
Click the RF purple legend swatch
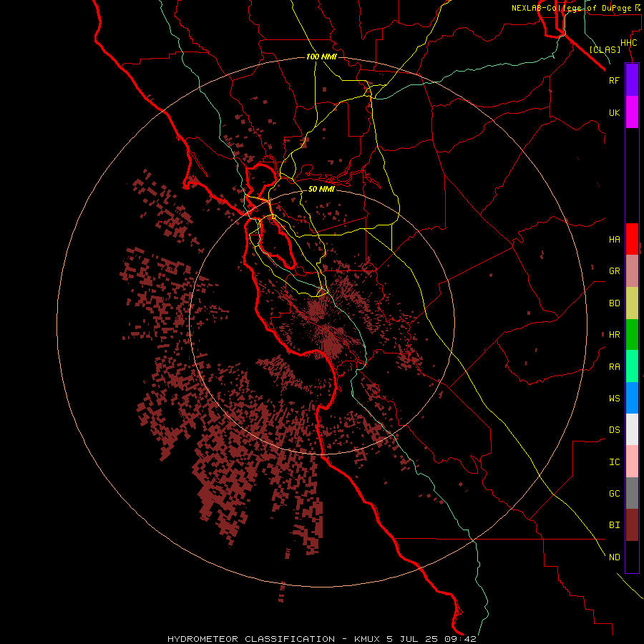632,80
